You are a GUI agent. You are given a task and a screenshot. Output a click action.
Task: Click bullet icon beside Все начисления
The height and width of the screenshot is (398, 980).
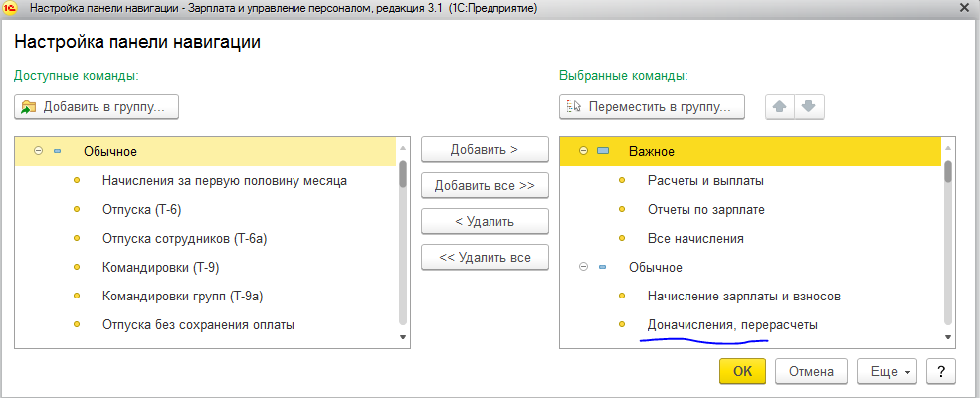(622, 238)
